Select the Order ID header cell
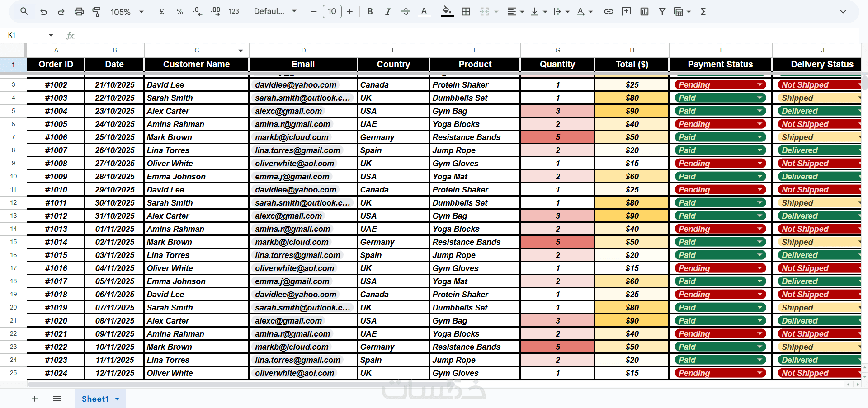 pos(56,64)
